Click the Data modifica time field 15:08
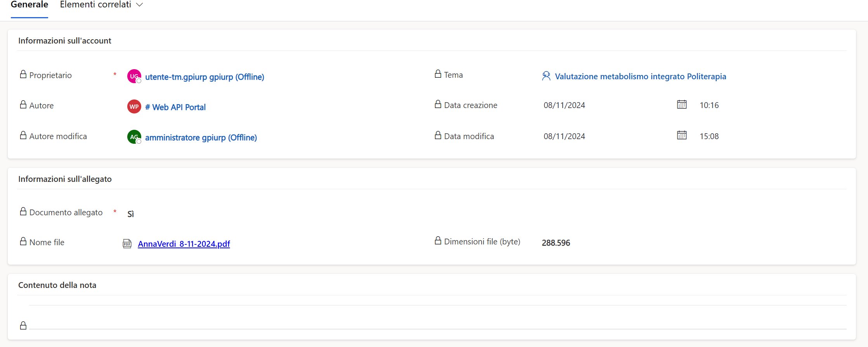 pos(709,136)
